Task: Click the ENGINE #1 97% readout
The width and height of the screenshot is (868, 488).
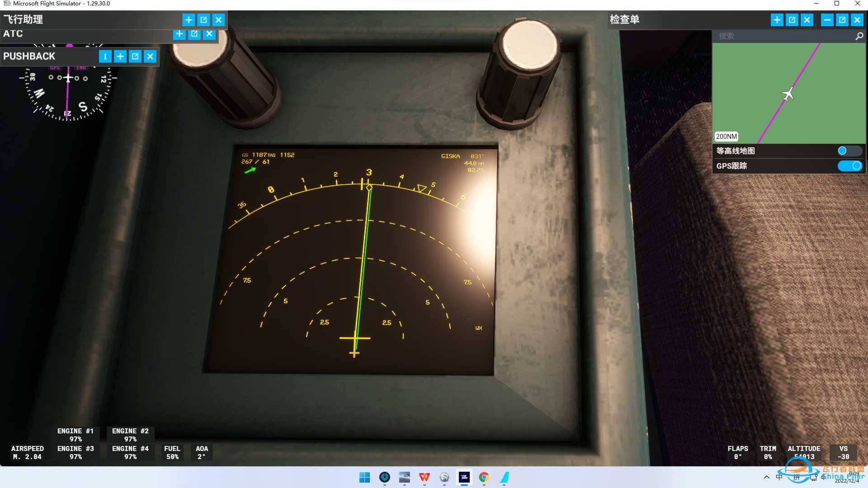Action: (x=75, y=435)
